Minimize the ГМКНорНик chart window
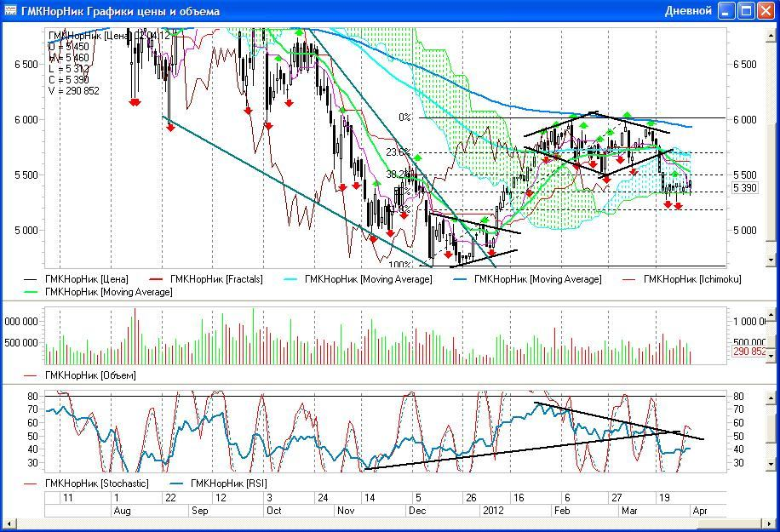This screenshot has height=532, width=780. (x=726, y=10)
